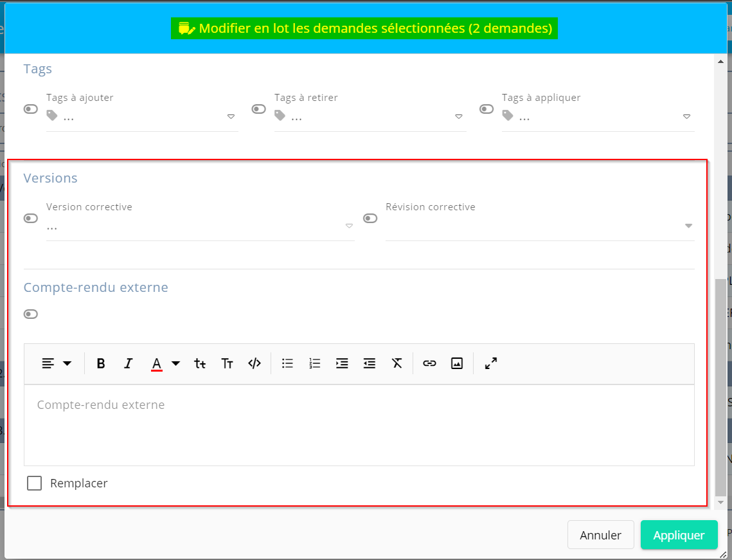This screenshot has width=732, height=560.
Task: Click the tag icon under Tags à appliquer
Action: point(508,115)
